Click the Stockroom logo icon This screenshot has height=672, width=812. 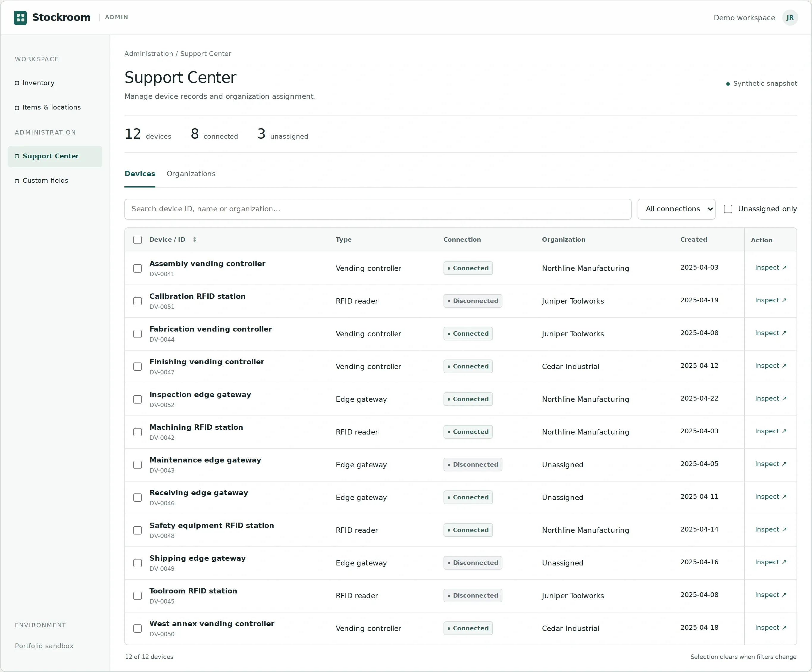[x=20, y=17]
